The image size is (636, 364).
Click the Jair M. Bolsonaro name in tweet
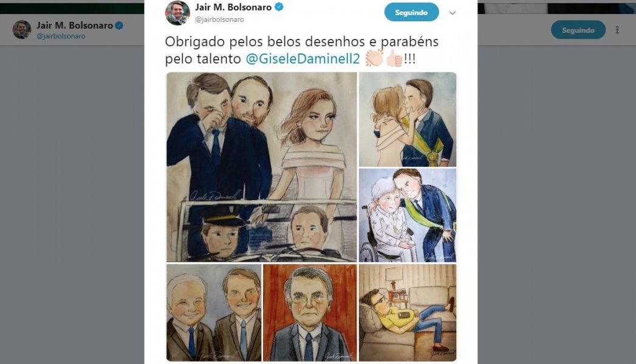[233, 7]
